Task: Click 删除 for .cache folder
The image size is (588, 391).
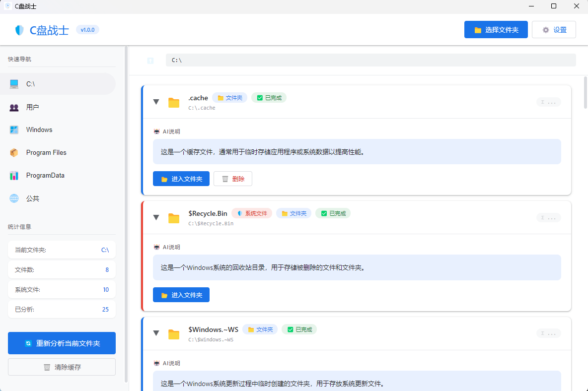Action: tap(233, 179)
